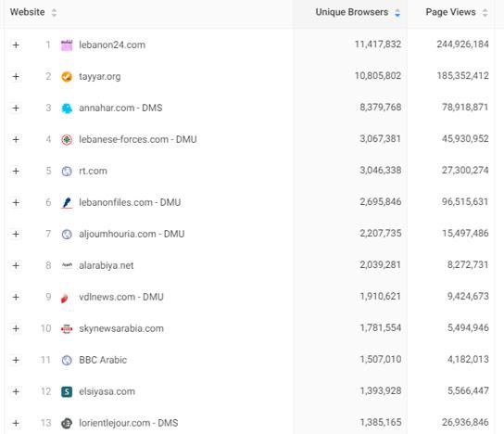
Task: Sort by Page Views column arrows
Action: (485, 13)
